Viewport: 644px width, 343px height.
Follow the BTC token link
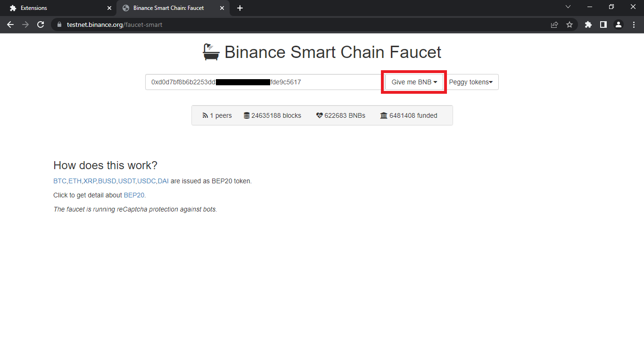click(x=60, y=181)
